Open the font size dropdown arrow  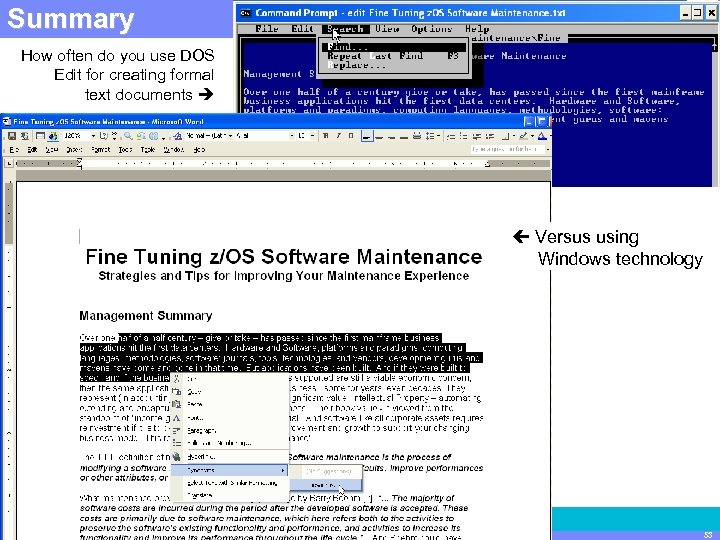[x=312, y=136]
